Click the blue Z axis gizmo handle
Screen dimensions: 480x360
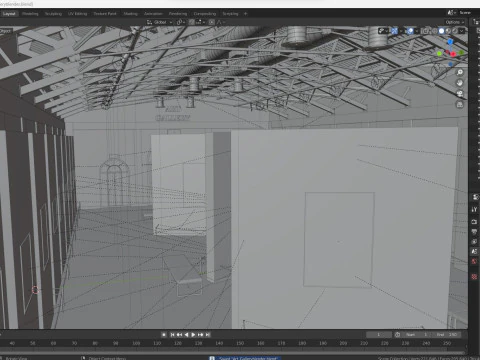coord(450,42)
